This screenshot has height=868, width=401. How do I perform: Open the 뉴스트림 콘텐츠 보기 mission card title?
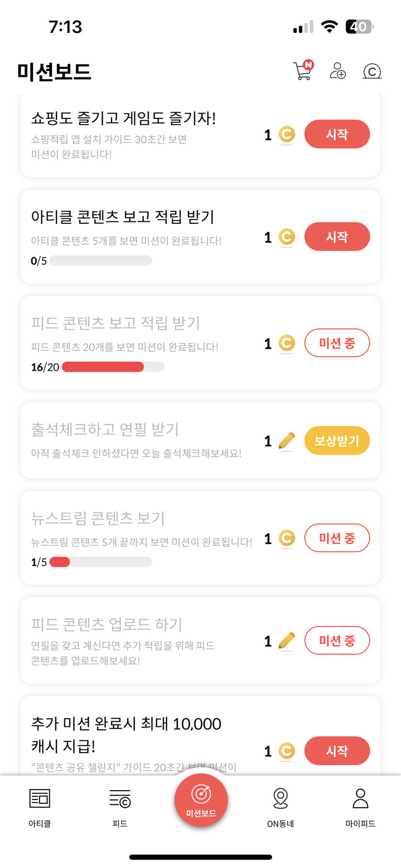coord(98,518)
